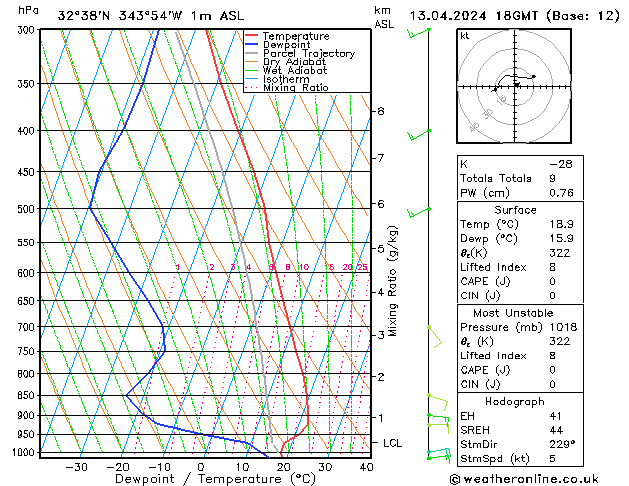Click the wind barb at 400 hPa

pos(418,135)
